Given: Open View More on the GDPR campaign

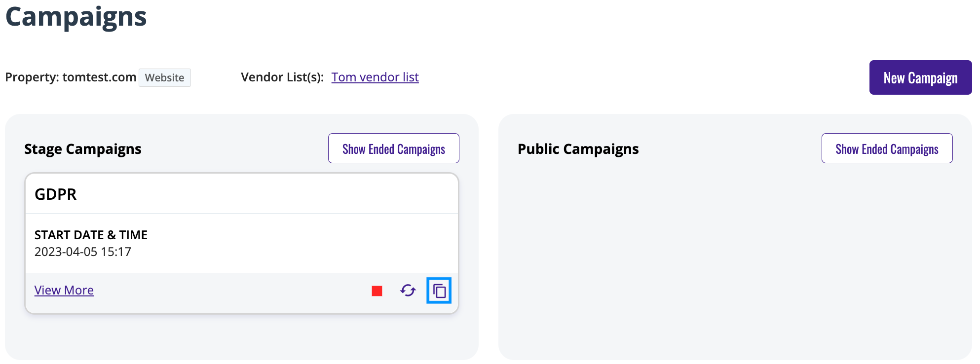Looking at the screenshot, I should click(64, 290).
